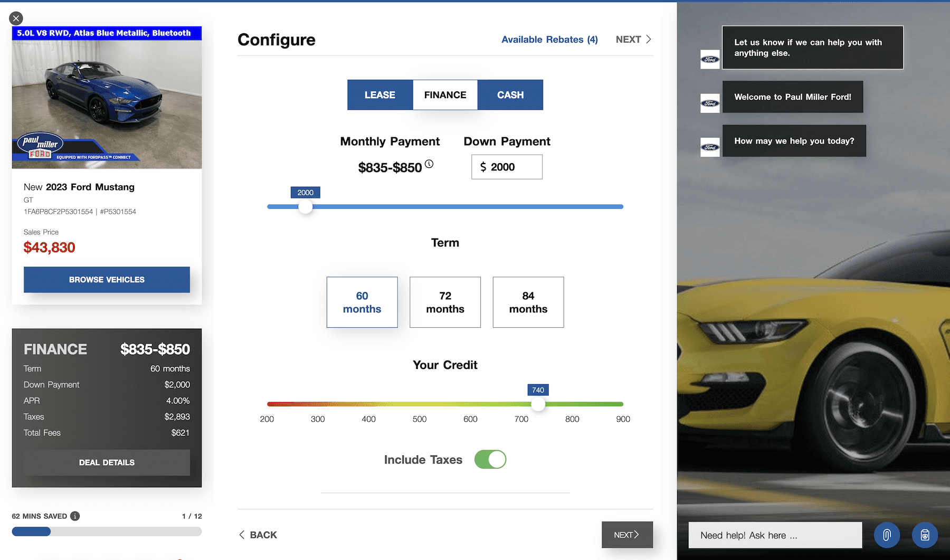Close the vehicle panel with the X icon
Viewport: 950px width, 560px height.
(16, 18)
